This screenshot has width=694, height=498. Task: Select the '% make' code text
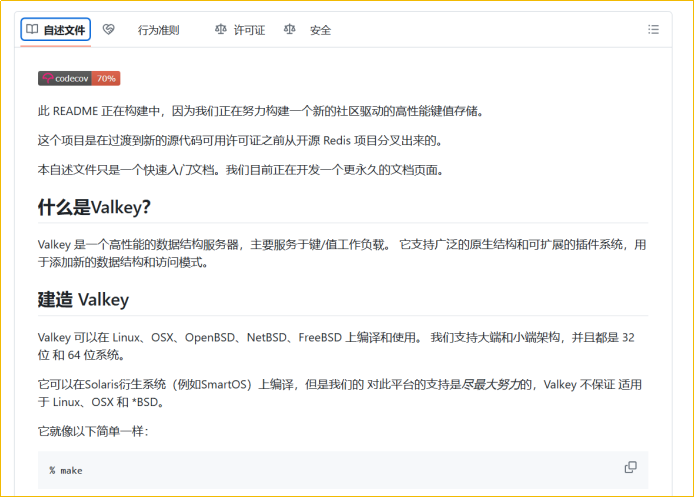pyautogui.click(x=66, y=471)
